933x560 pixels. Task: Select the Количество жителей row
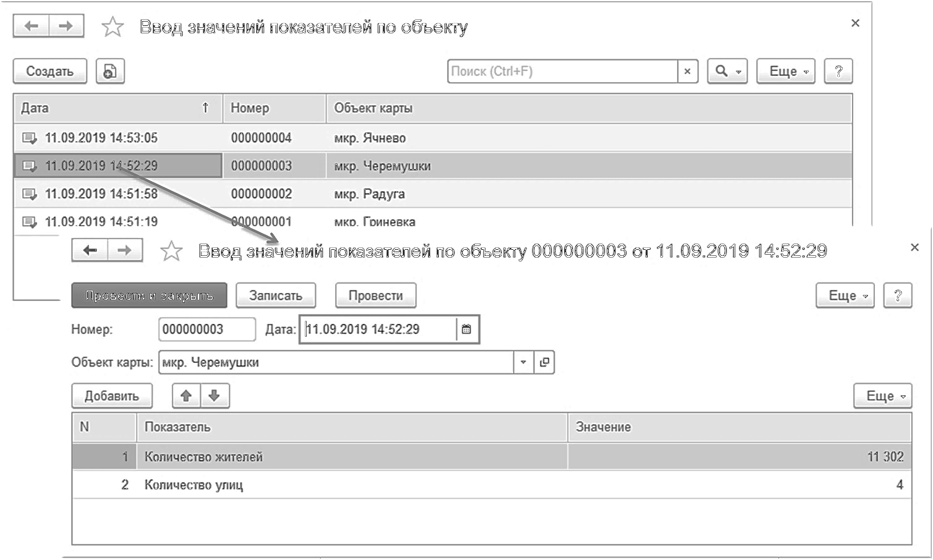(492, 457)
